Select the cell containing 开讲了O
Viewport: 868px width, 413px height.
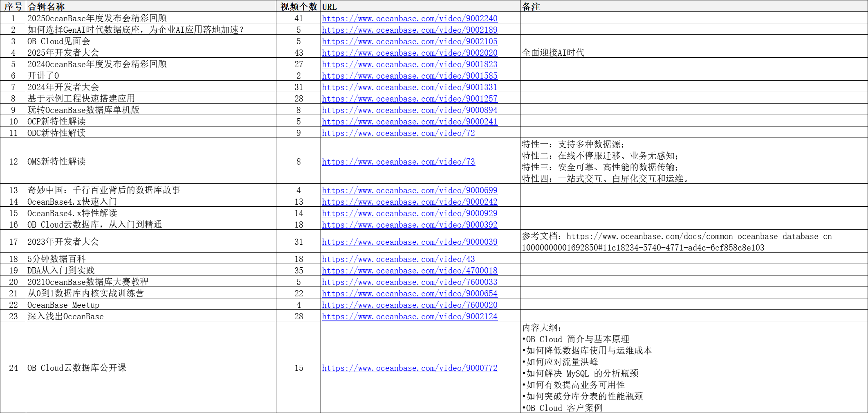151,76
